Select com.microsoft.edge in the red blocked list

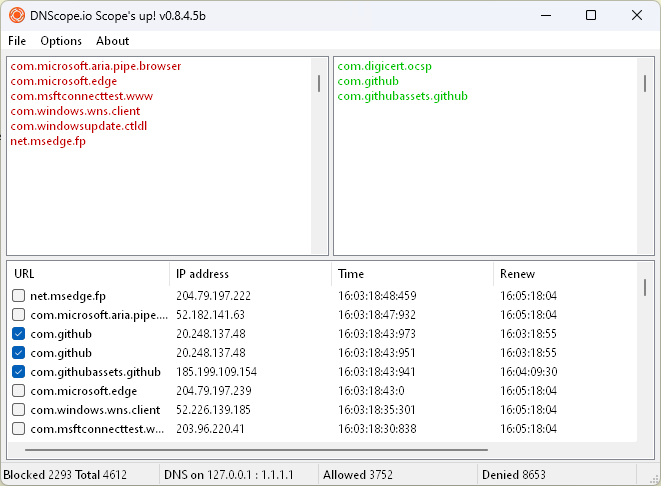[x=64, y=81]
